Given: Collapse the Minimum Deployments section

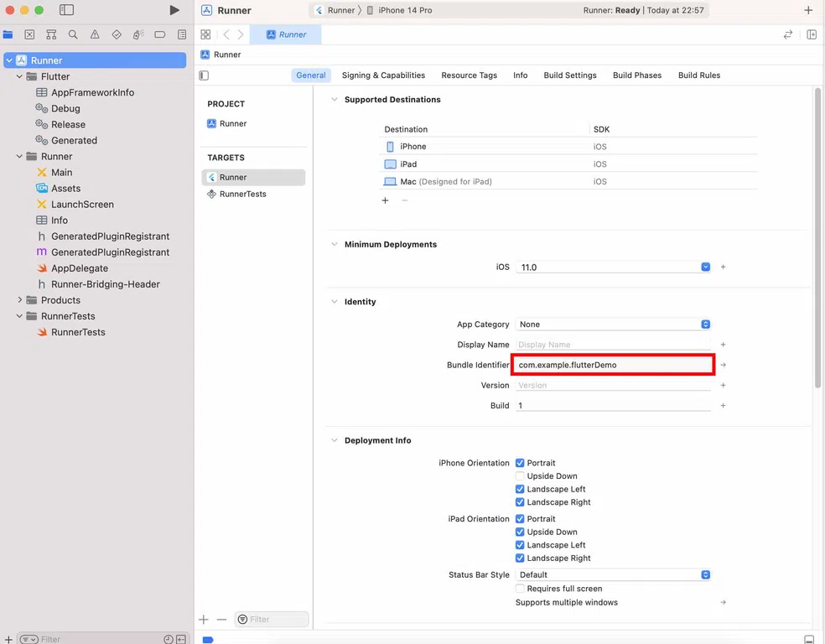Looking at the screenshot, I should click(x=334, y=244).
